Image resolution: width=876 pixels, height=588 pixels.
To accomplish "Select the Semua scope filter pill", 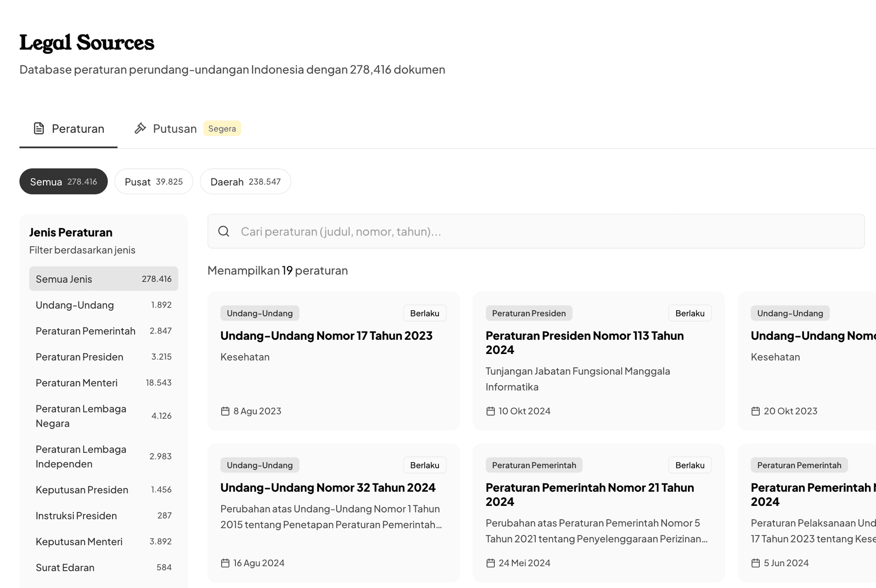I will coord(63,182).
